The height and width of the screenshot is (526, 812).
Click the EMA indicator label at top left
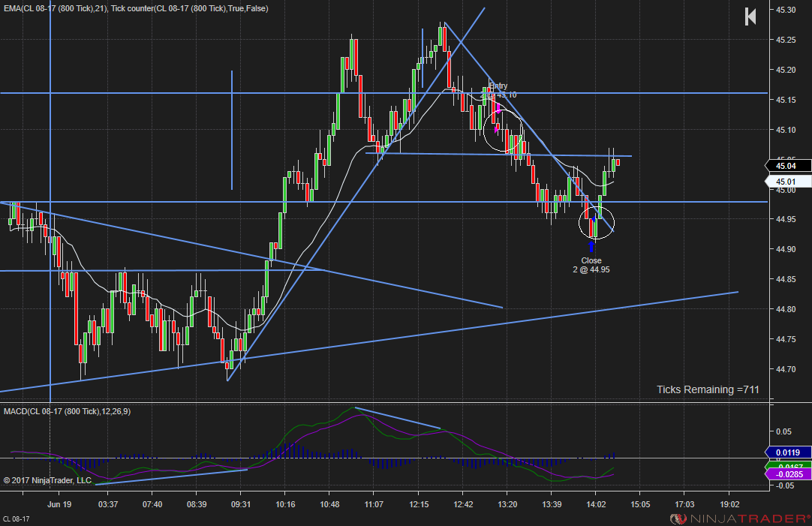coord(55,8)
